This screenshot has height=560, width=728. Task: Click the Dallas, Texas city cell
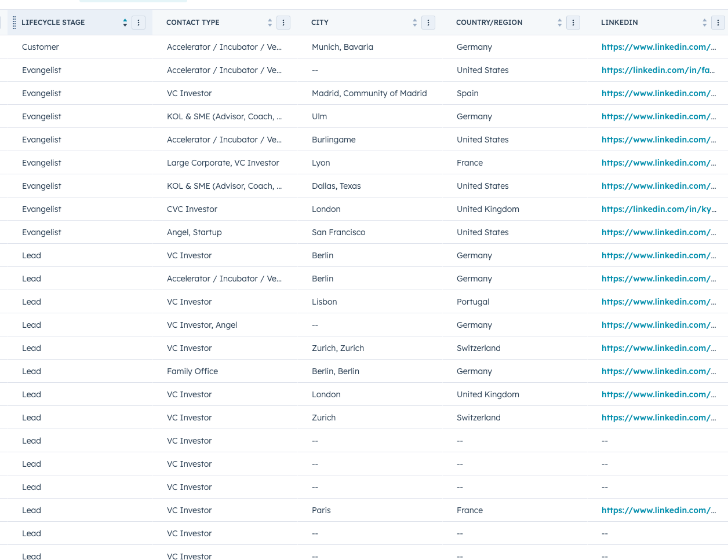tap(336, 186)
